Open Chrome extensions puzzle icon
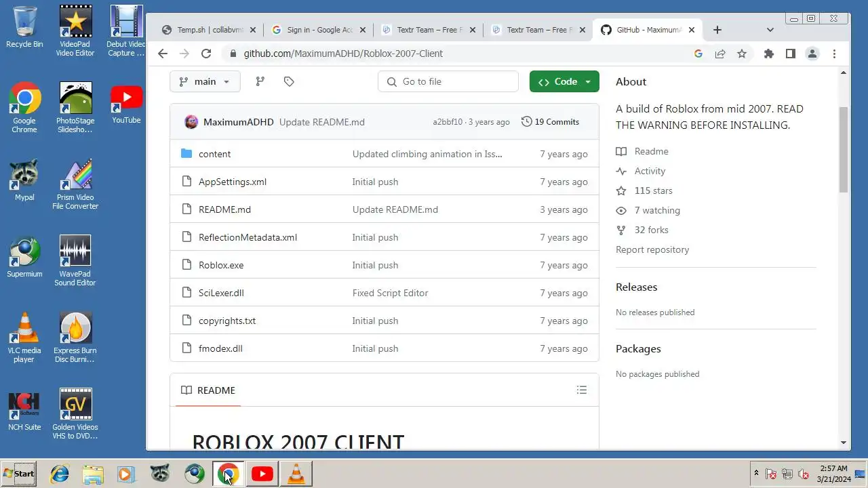The height and width of the screenshot is (488, 868). point(768,54)
